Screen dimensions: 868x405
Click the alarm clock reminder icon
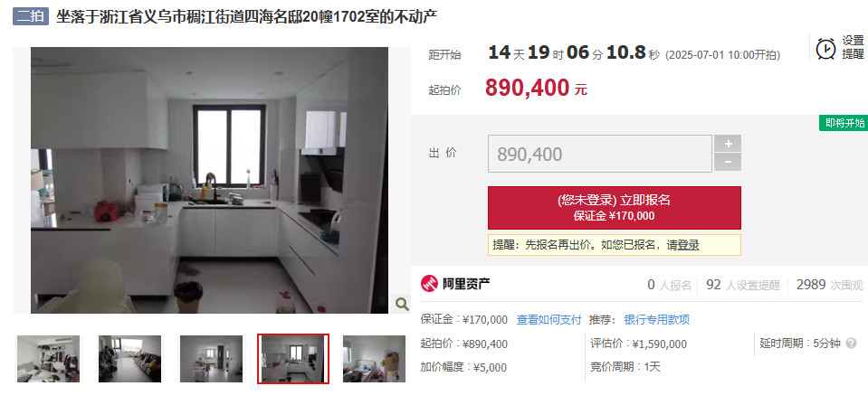826,49
